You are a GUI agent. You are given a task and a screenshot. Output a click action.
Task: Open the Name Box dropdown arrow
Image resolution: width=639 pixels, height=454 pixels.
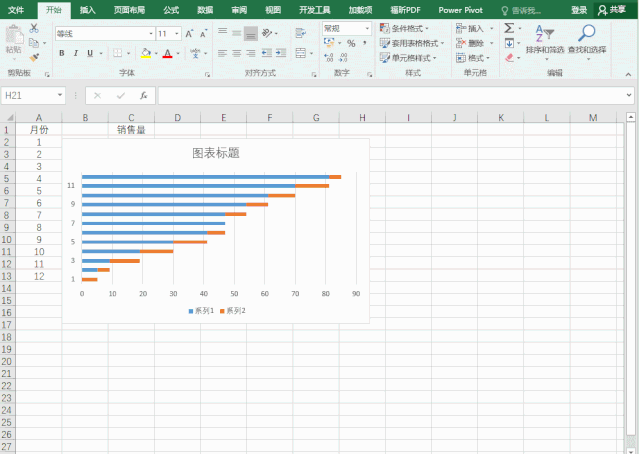point(60,95)
